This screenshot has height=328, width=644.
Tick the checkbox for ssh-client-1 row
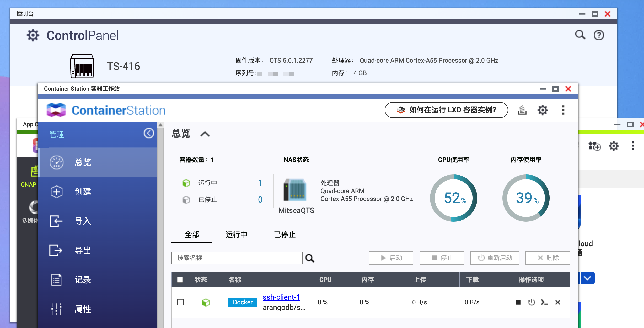(x=180, y=302)
